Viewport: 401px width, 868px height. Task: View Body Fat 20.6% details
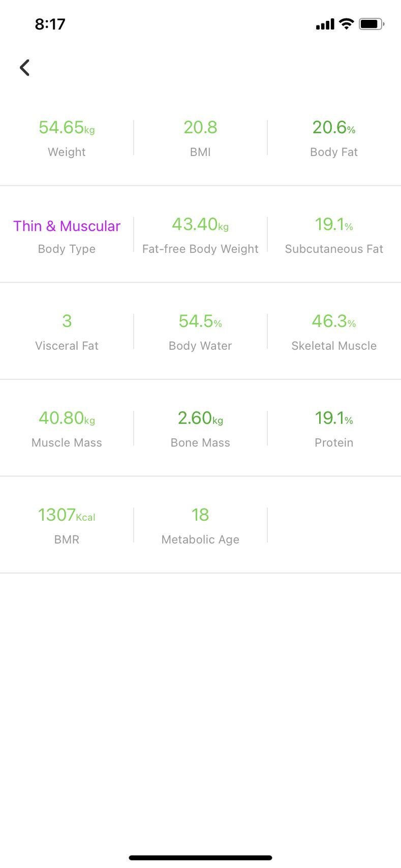[334, 138]
